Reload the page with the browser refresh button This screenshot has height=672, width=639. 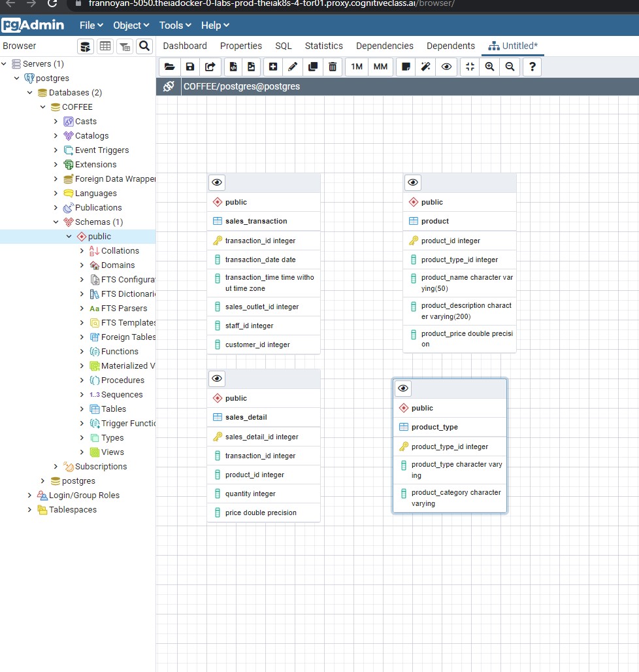52,4
